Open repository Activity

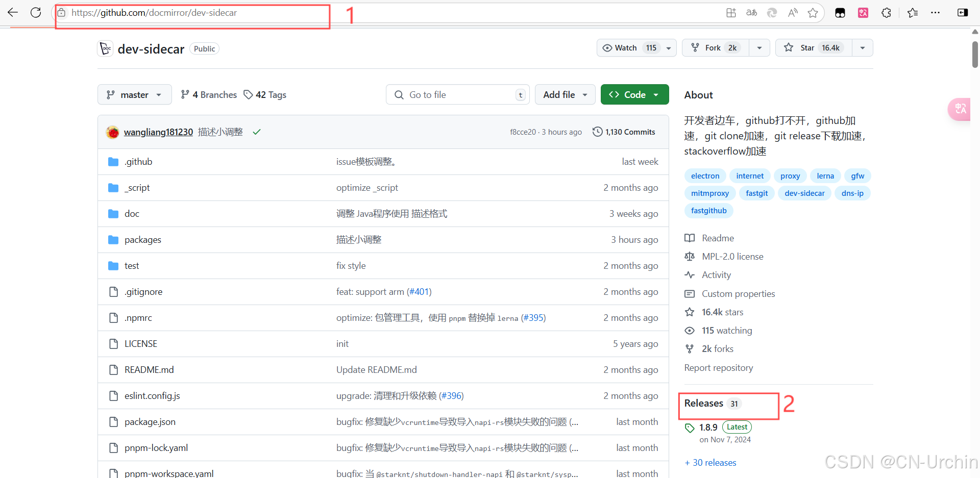pyautogui.click(x=708, y=275)
